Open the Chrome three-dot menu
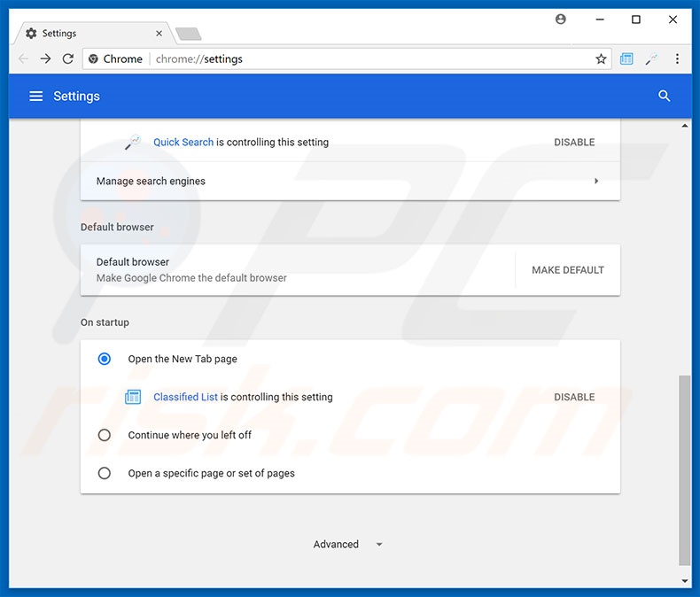The height and width of the screenshot is (597, 700). click(x=677, y=59)
